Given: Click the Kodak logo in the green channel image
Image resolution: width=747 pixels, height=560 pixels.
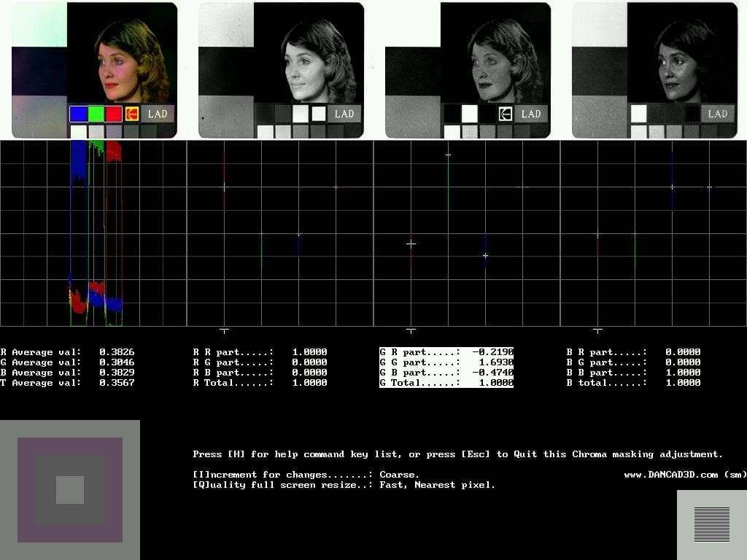Looking at the screenshot, I should [x=505, y=114].
